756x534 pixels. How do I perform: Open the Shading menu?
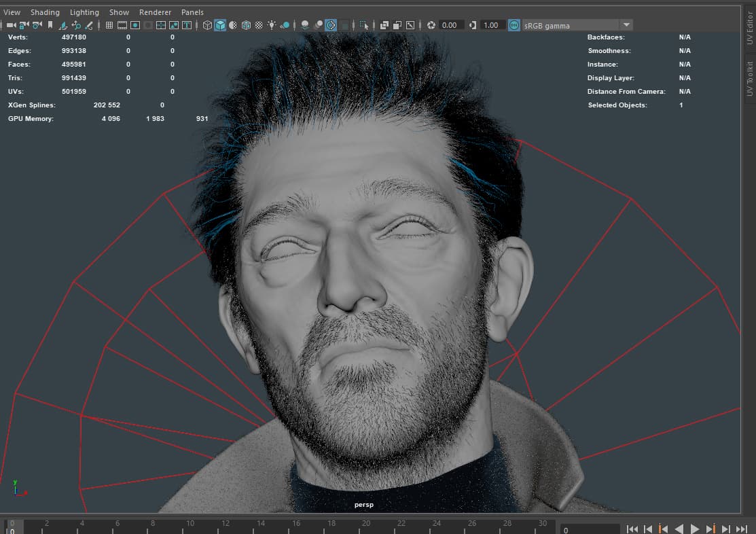pyautogui.click(x=45, y=12)
